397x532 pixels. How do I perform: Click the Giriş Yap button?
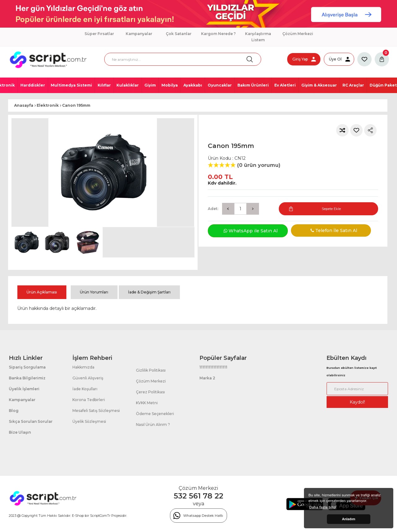click(304, 59)
